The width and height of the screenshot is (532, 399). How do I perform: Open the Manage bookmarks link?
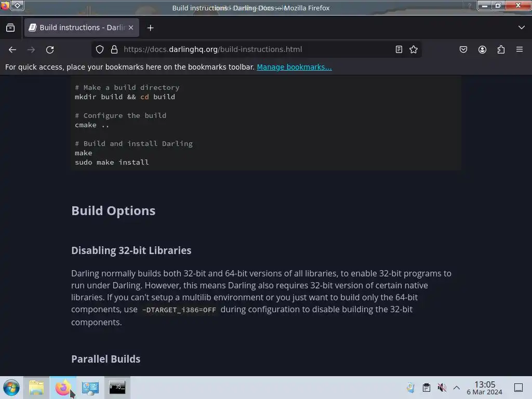[x=294, y=67]
